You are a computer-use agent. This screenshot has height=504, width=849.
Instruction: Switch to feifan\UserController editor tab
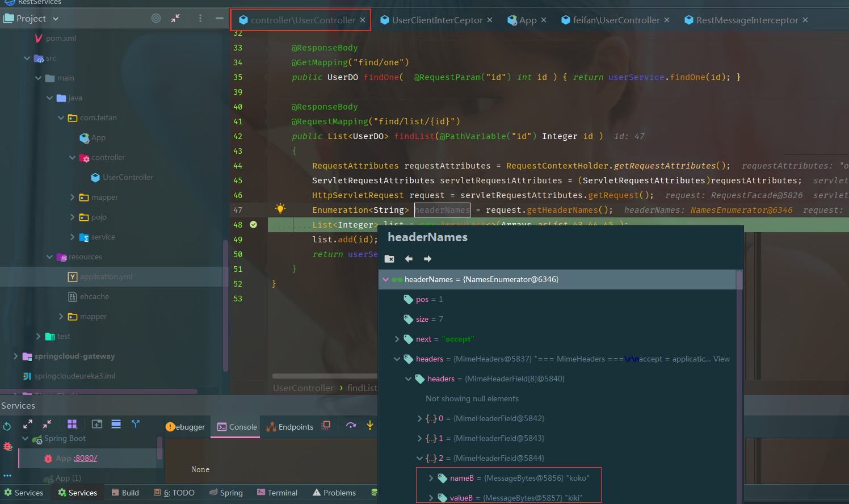click(616, 20)
